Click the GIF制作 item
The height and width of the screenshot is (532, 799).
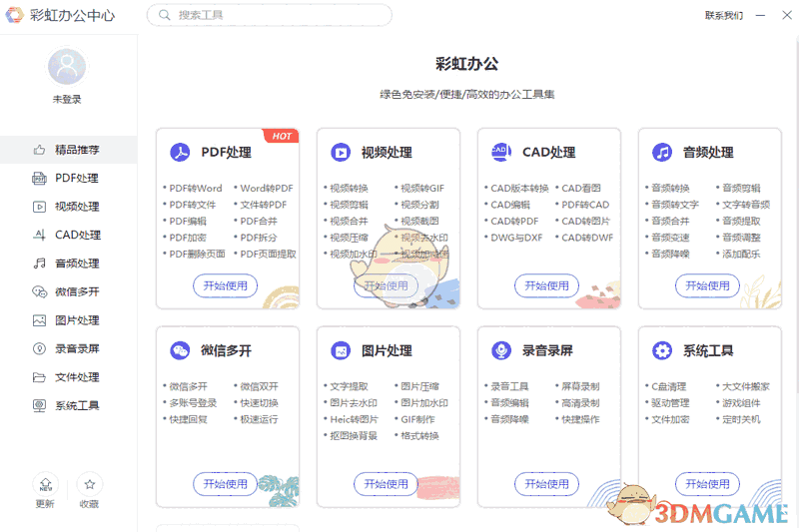click(417, 419)
